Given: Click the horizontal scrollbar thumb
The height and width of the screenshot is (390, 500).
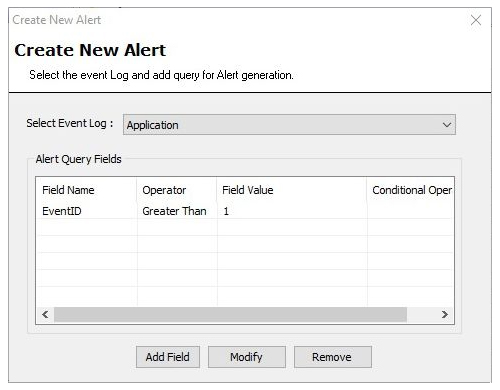Looking at the screenshot, I should [230, 314].
